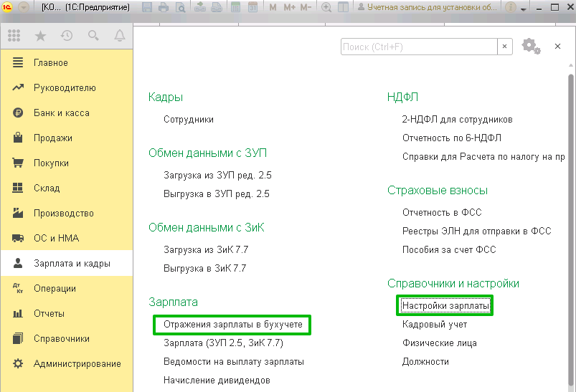576x392 pixels.
Task: Click the 1C application logo icon
Action: pos(7,7)
